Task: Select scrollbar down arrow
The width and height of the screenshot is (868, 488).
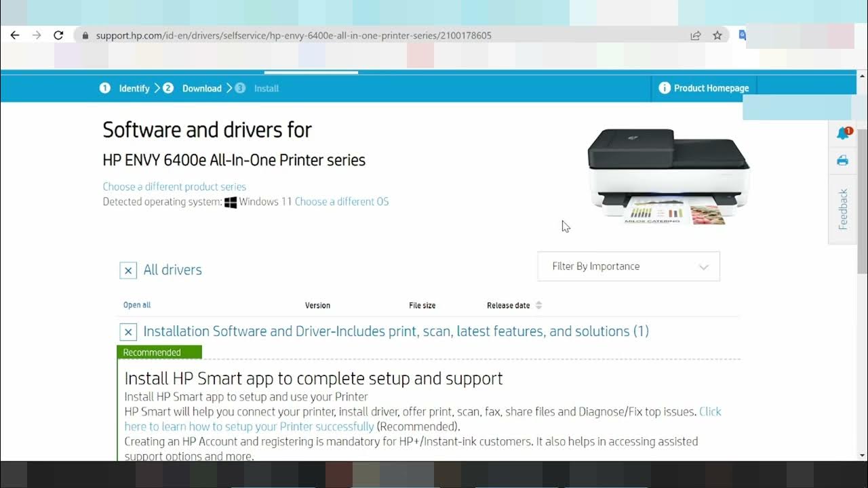Action: tap(862, 455)
